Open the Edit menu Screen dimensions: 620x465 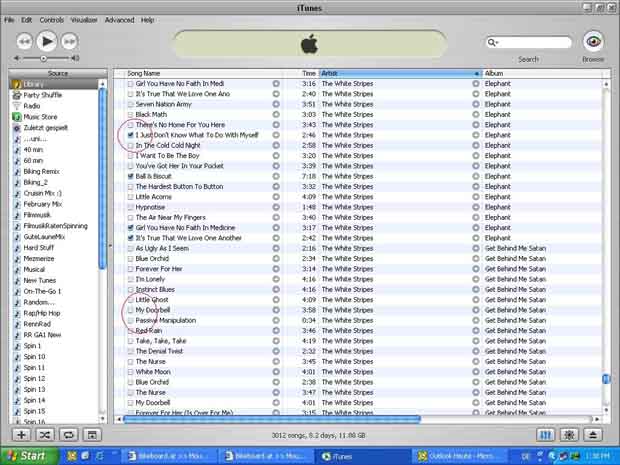(x=26, y=20)
